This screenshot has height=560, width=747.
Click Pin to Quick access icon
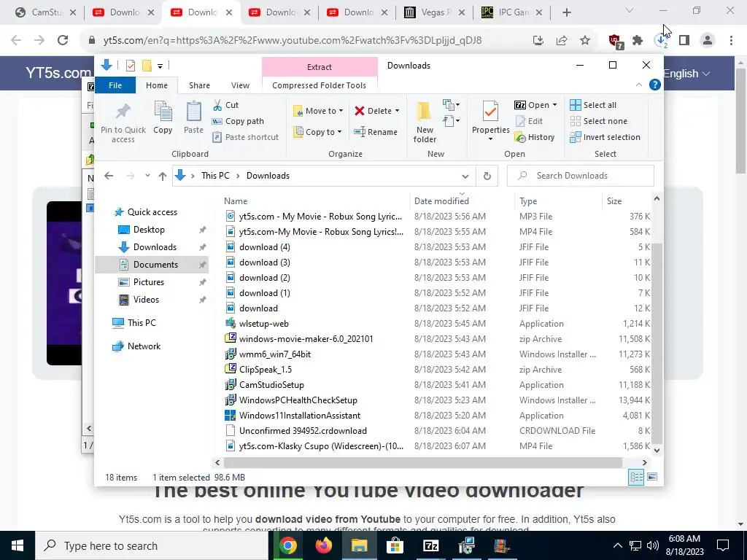(x=123, y=112)
